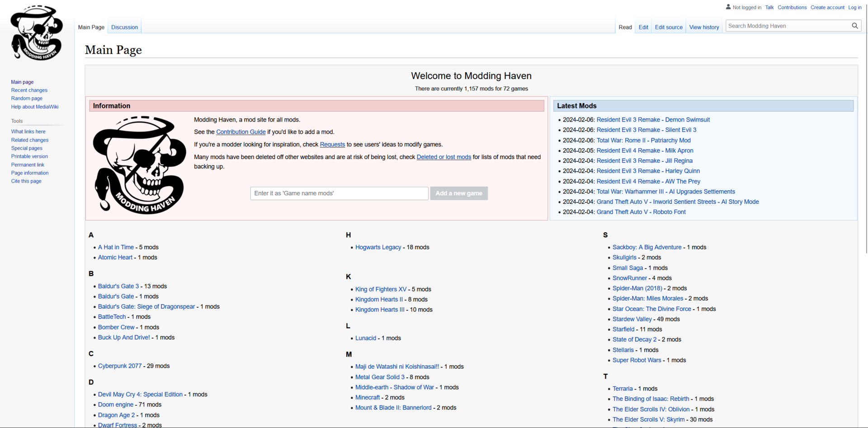Open Total War: Rome II - Patriarchy Mod
Screen dimensions: 868x428
pos(644,141)
